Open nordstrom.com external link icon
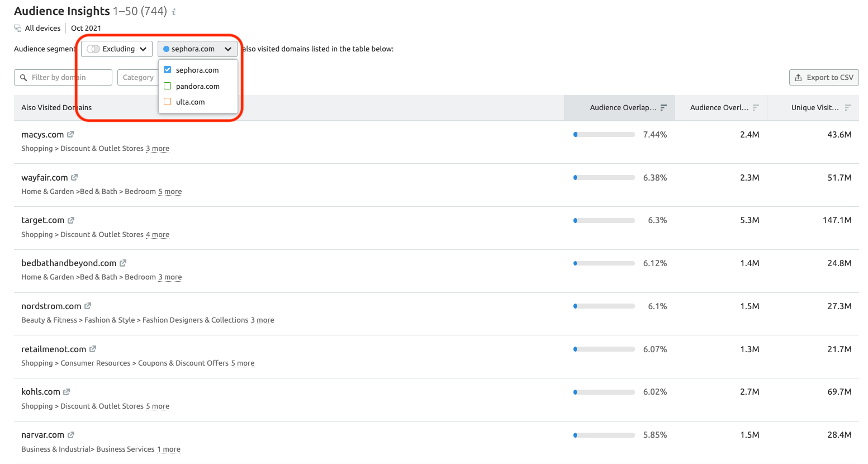Viewport: 868px width, 464px height. click(88, 306)
